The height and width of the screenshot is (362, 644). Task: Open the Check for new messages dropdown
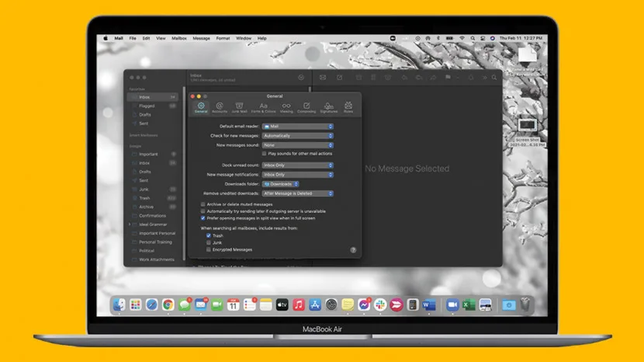pyautogui.click(x=298, y=136)
